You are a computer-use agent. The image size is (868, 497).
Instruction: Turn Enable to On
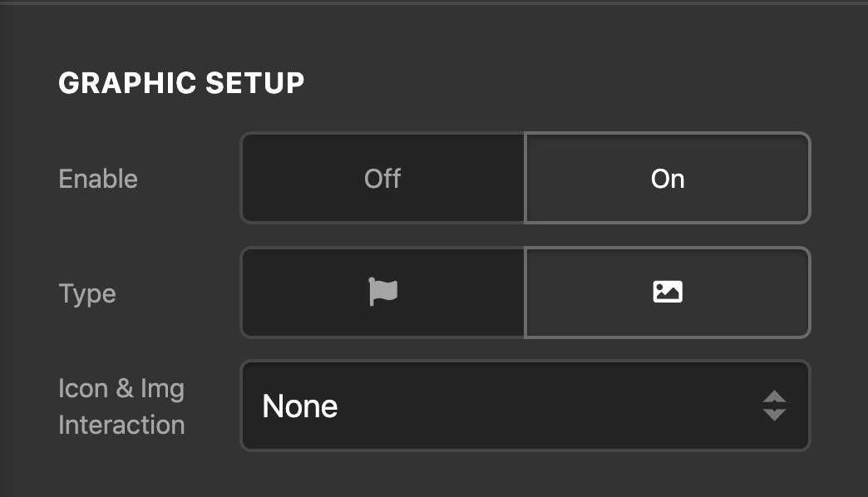pos(667,178)
